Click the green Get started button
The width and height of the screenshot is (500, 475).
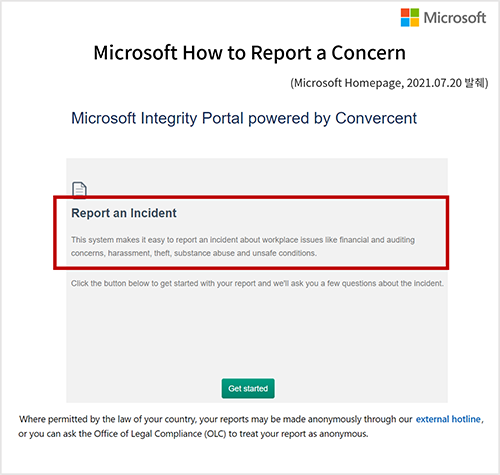(248, 388)
